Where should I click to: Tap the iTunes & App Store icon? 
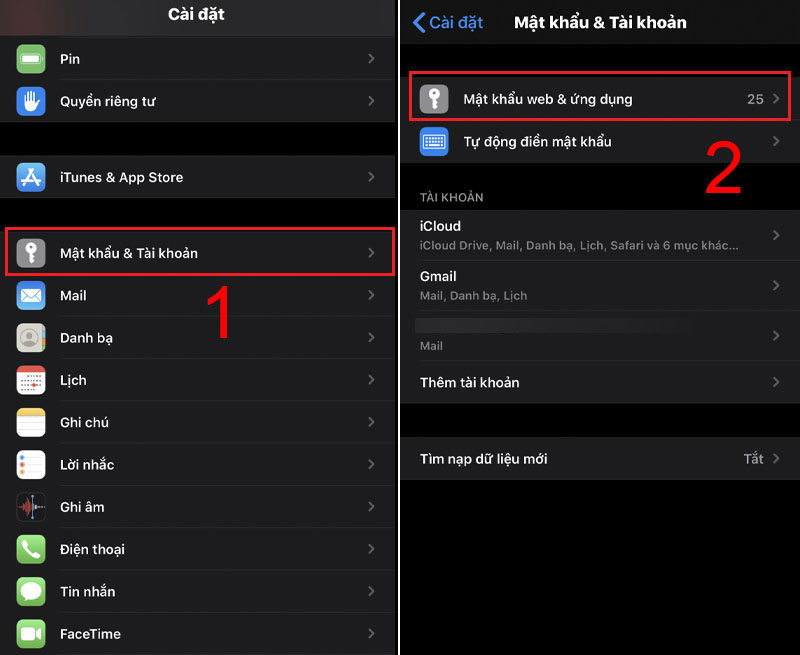pos(31,177)
